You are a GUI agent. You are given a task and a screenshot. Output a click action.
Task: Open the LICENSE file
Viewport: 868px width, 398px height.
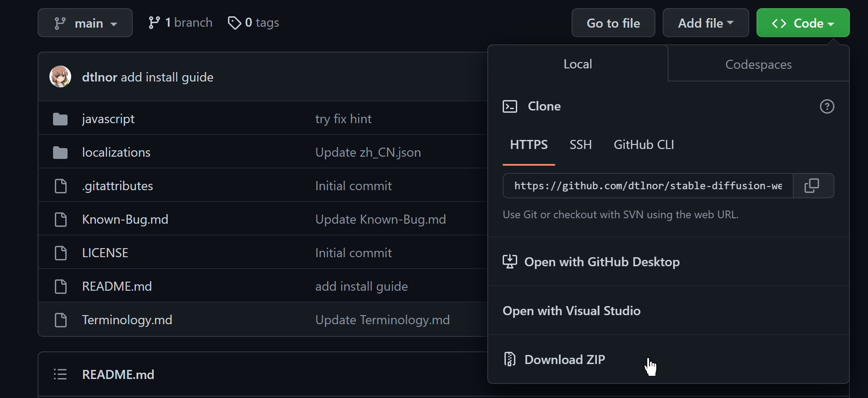(x=105, y=253)
